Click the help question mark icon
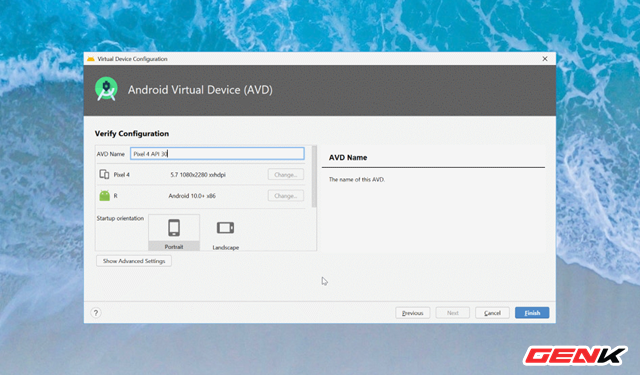Viewport: 640px width, 375px height. point(96,313)
